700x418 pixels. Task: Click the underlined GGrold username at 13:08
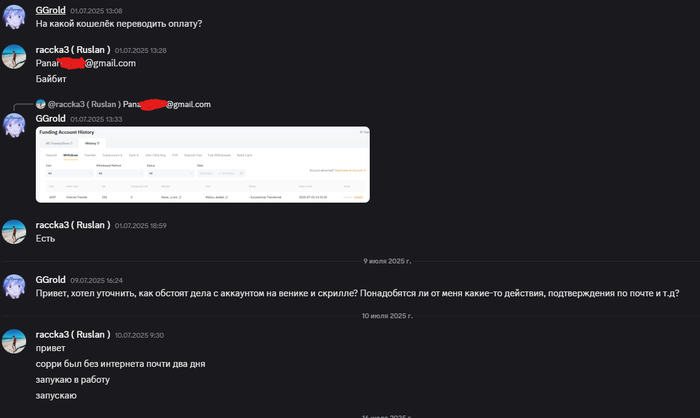[50, 10]
